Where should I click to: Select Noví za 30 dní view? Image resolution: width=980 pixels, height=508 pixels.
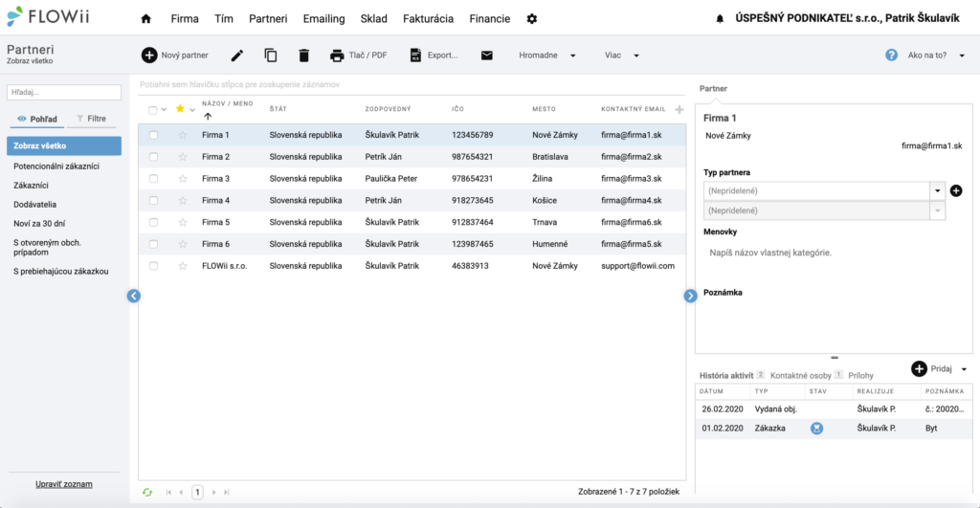click(x=39, y=224)
